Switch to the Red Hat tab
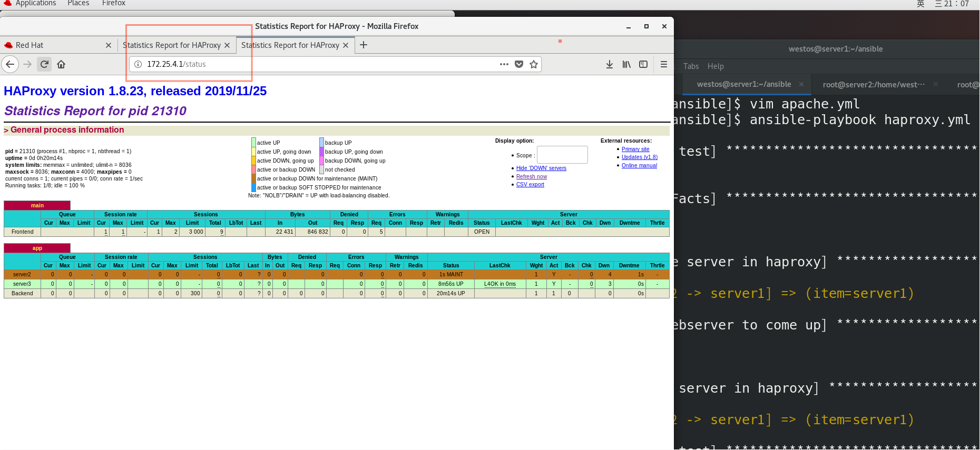 coord(59,45)
